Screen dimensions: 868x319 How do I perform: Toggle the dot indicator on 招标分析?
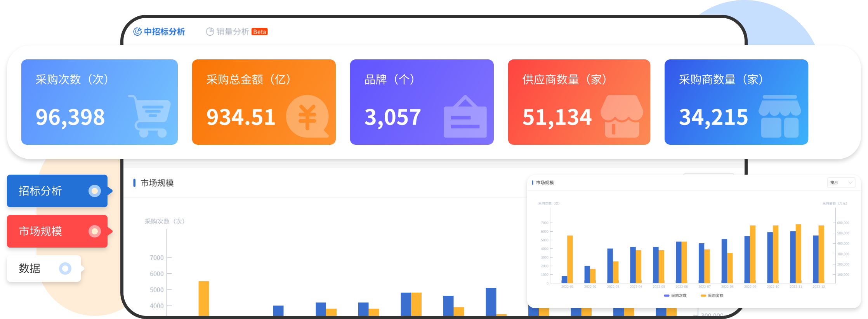click(x=95, y=191)
